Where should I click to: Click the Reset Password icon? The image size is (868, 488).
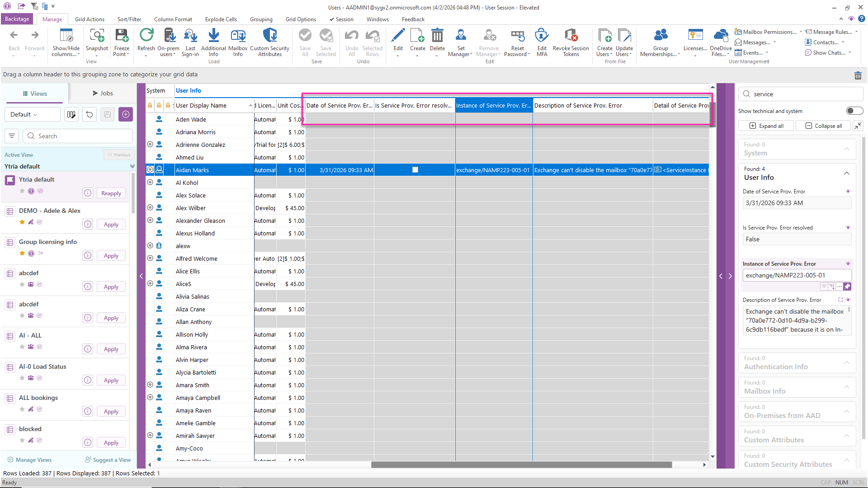click(517, 36)
